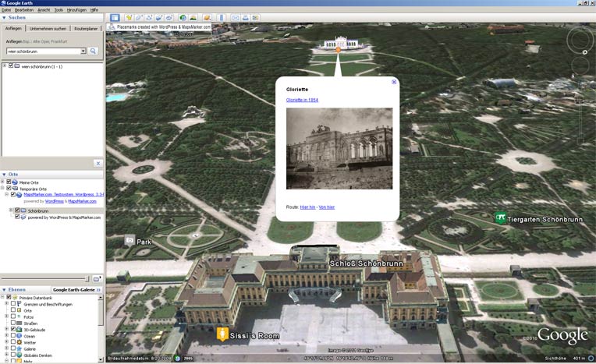This screenshot has height=364, width=596.
Task: Enable the Grenzen und Beschriftungen layer
Action: point(13,304)
